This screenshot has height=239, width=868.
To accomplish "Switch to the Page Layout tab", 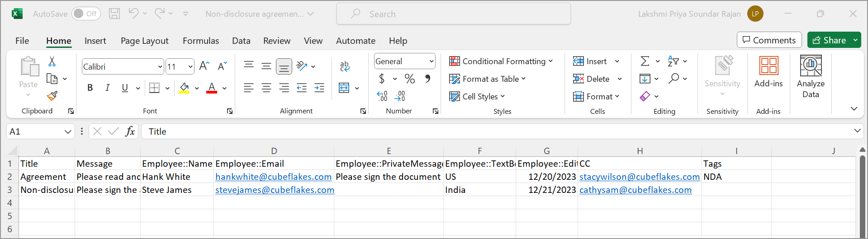I will 144,41.
